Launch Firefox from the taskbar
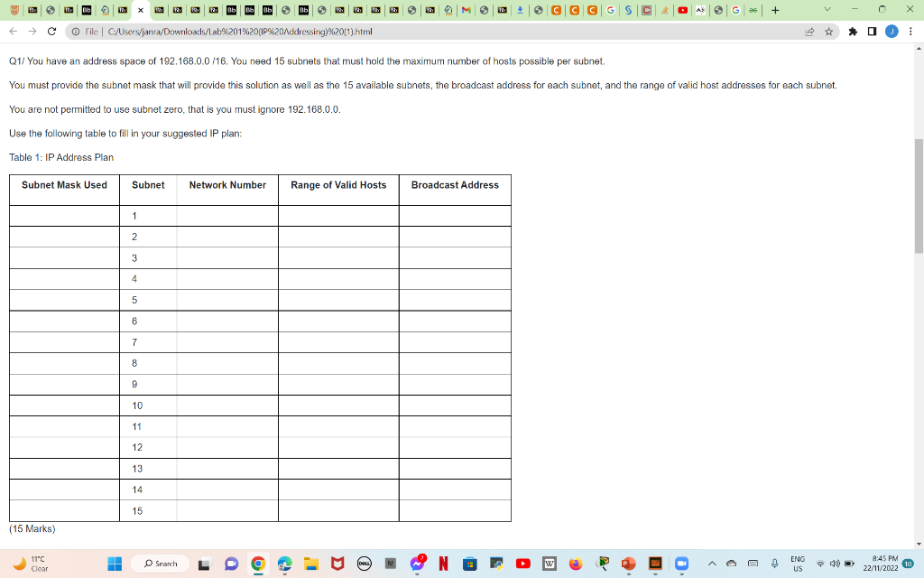The width and height of the screenshot is (924, 578). point(574,564)
